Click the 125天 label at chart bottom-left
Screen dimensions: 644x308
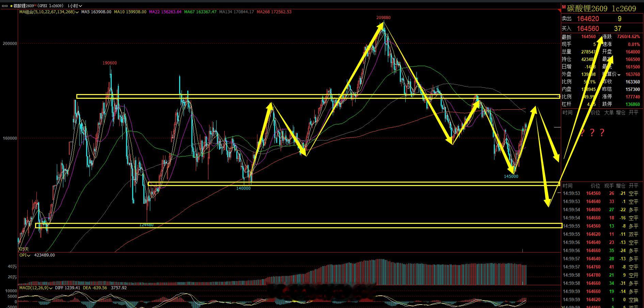pyautogui.click(x=23, y=249)
